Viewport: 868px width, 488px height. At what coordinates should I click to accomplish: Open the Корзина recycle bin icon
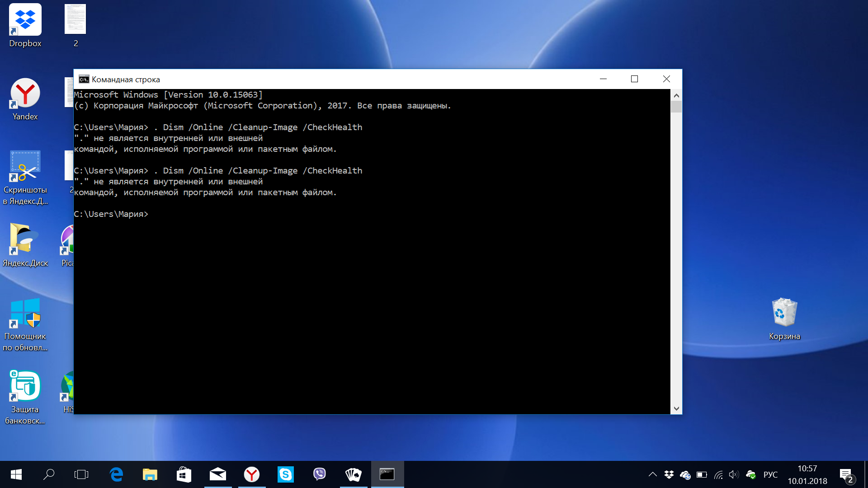click(784, 318)
